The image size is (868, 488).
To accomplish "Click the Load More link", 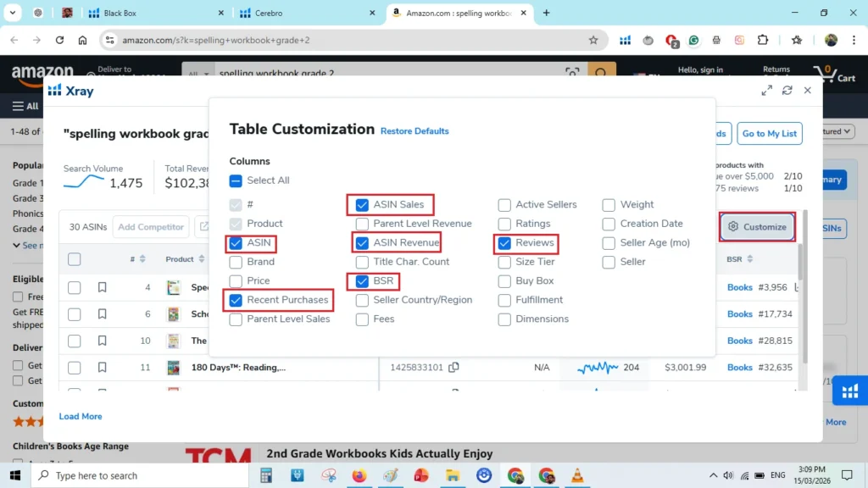I will tap(80, 416).
